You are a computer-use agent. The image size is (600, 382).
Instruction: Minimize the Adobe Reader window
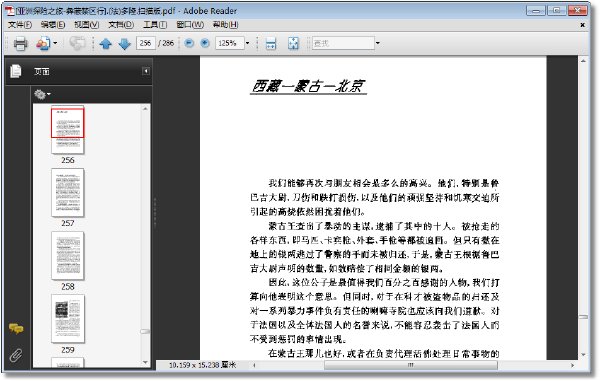pyautogui.click(x=535, y=10)
